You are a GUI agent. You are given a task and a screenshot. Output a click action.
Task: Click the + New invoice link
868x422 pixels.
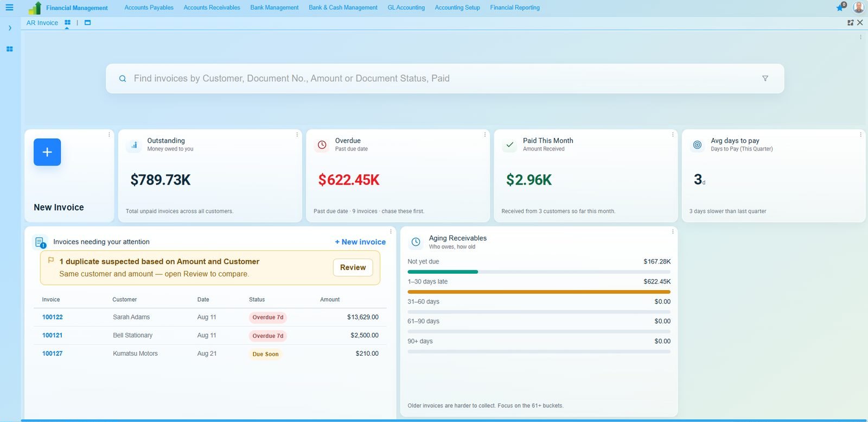tap(360, 242)
